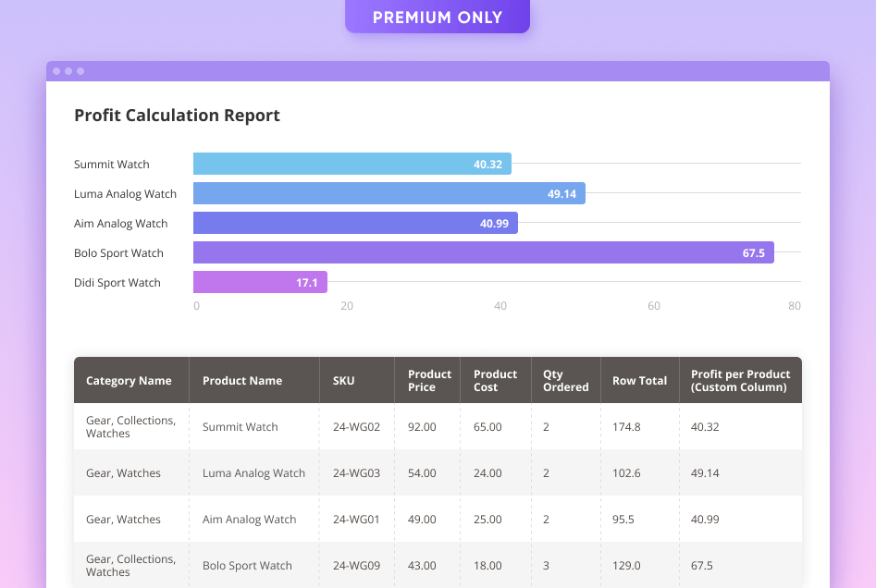Select the Summit Watch bar in chart
Viewport: 876px width, 588px height.
[352, 165]
